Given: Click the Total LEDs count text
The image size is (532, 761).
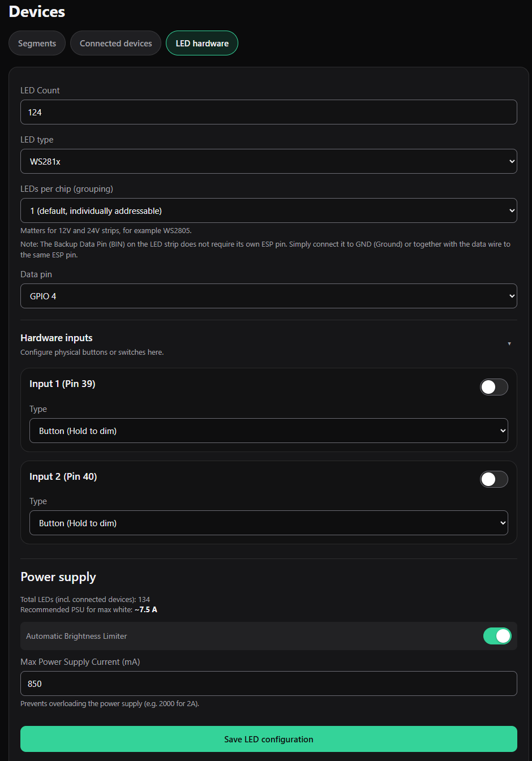Looking at the screenshot, I should click(x=85, y=599).
